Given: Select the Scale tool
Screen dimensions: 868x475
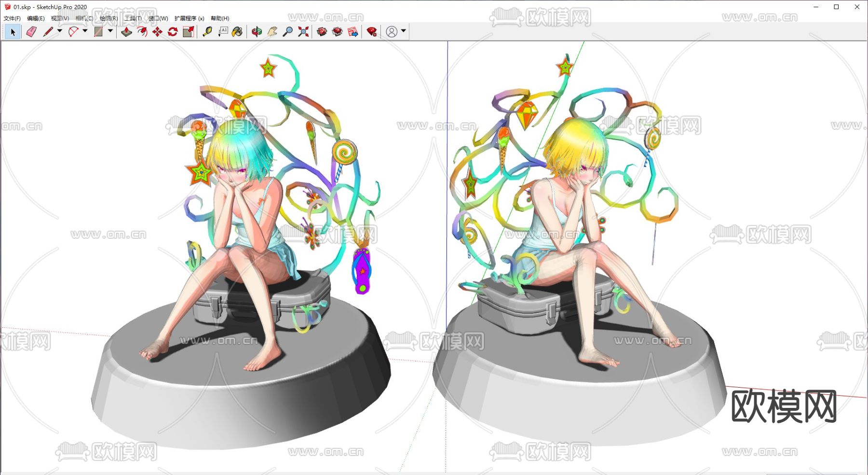Looking at the screenshot, I should pos(189,32).
